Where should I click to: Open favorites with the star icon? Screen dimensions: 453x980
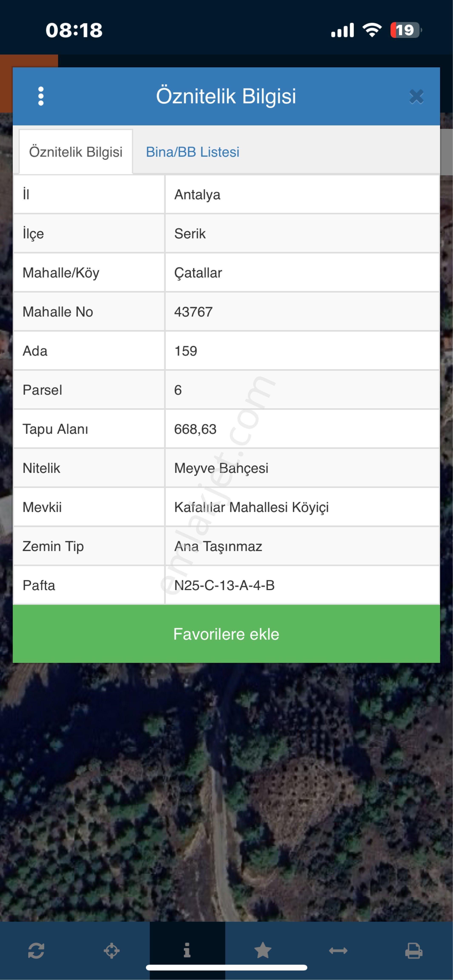[263, 950]
